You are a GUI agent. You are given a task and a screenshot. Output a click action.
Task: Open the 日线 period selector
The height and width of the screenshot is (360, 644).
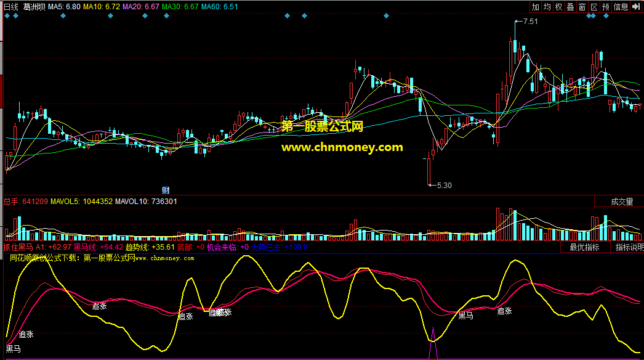pos(11,7)
